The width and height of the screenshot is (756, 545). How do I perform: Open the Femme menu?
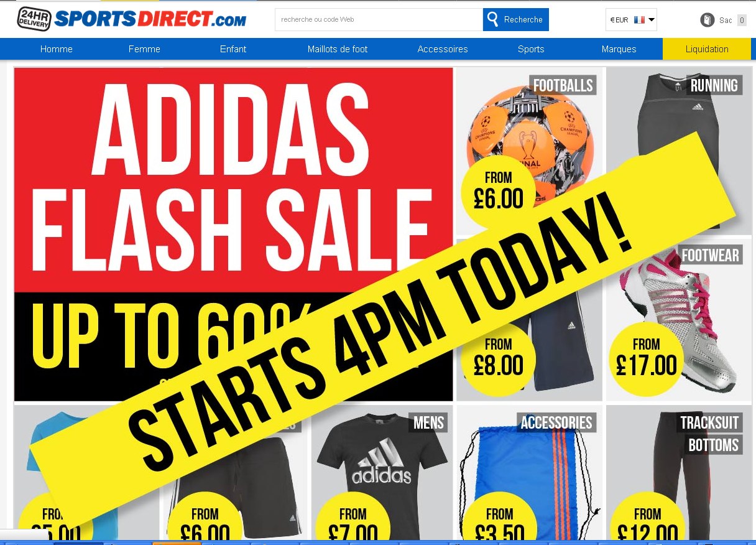pos(144,49)
